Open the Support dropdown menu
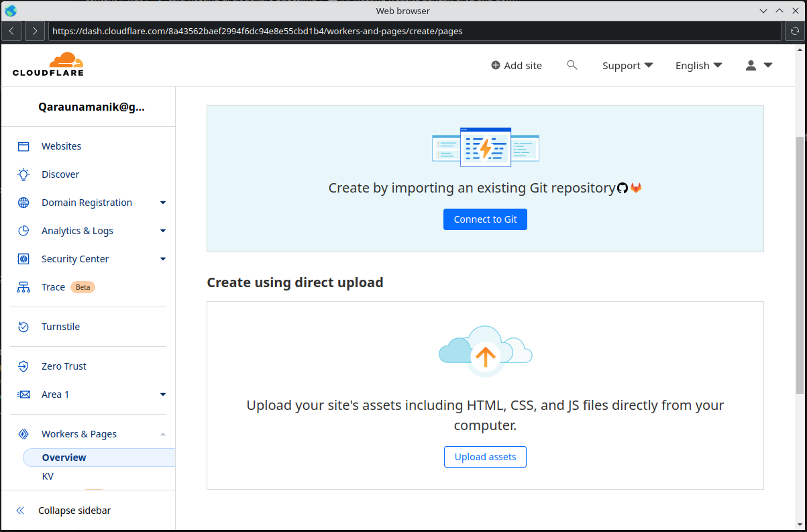Image resolution: width=807 pixels, height=532 pixels. tap(627, 65)
